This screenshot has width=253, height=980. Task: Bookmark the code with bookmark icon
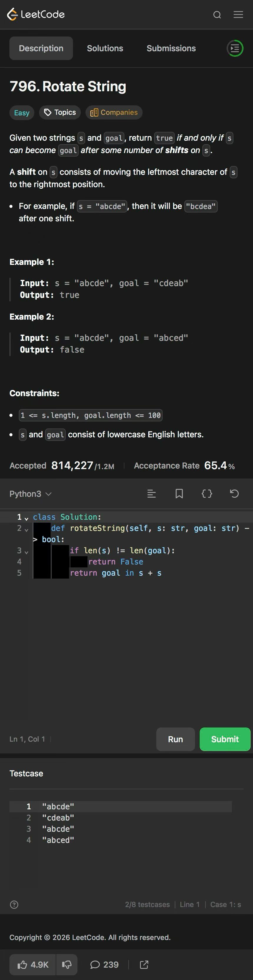coord(179,494)
